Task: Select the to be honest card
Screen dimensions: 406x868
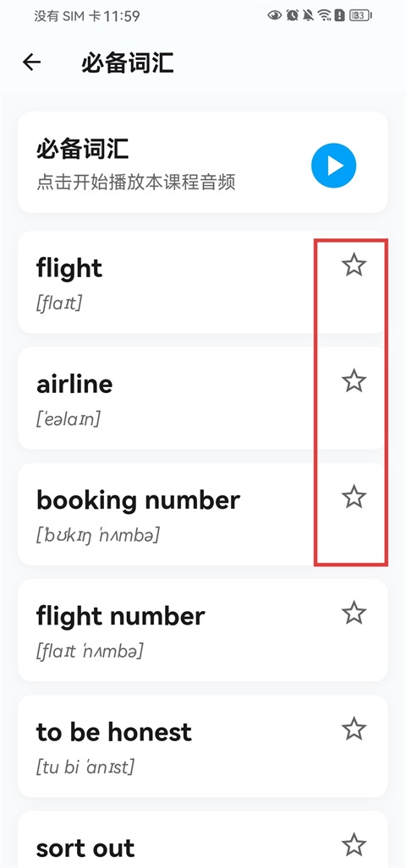Action: [203, 746]
